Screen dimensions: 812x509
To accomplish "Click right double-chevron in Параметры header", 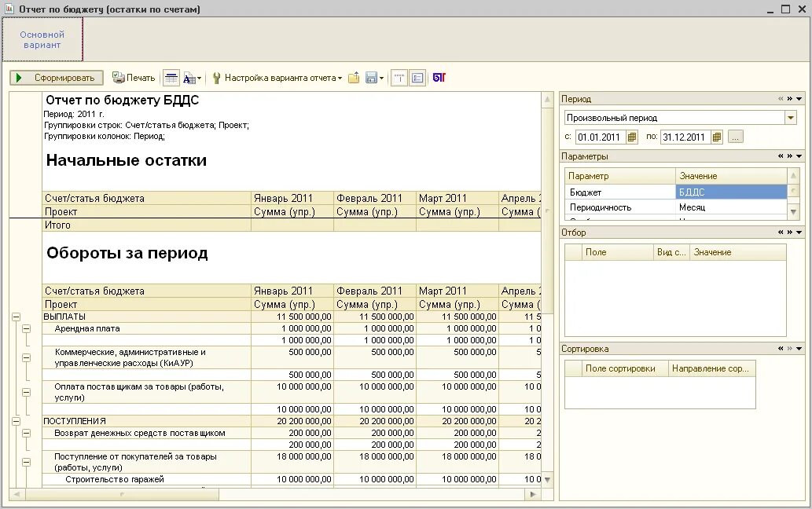I will pyautogui.click(x=790, y=156).
